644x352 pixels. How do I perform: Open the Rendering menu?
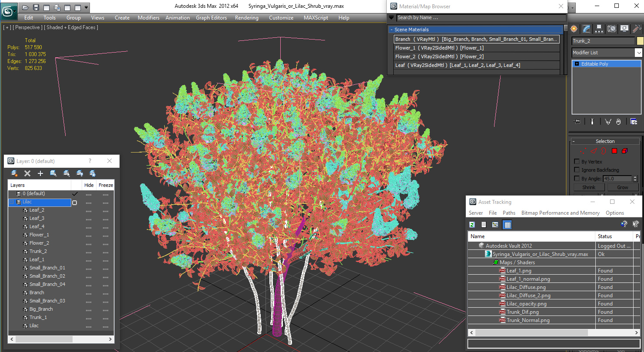[x=247, y=18]
